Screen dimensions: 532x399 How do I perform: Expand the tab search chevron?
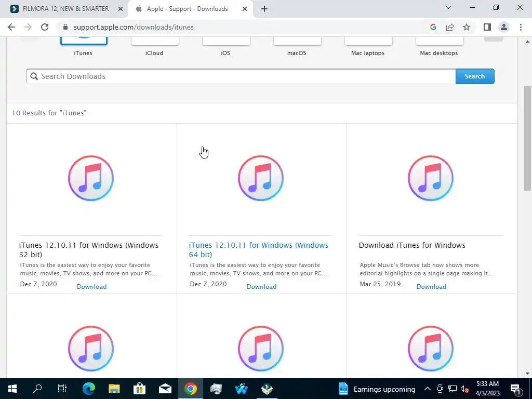click(448, 7)
